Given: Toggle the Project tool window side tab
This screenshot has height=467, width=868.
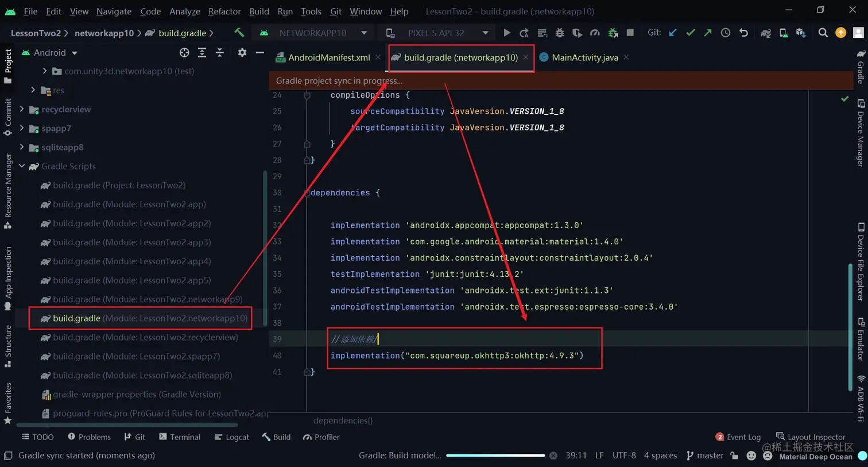Looking at the screenshot, I should tap(7, 66).
